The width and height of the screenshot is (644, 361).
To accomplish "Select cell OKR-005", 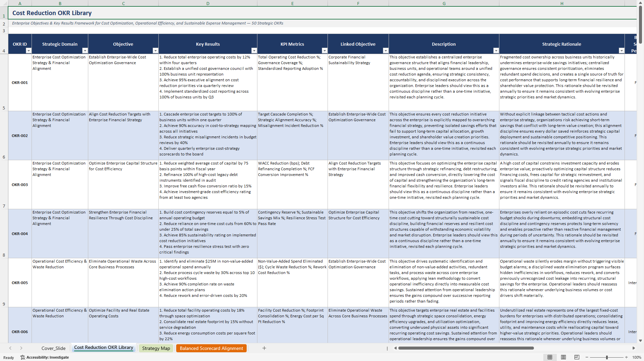I will 20,283.
